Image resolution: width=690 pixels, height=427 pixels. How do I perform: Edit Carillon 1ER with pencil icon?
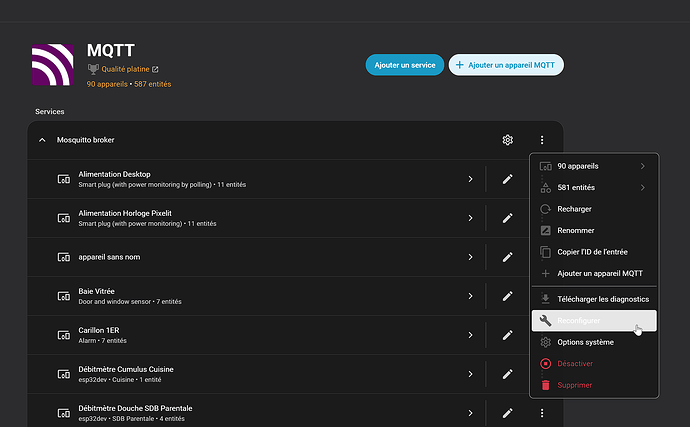tap(508, 335)
